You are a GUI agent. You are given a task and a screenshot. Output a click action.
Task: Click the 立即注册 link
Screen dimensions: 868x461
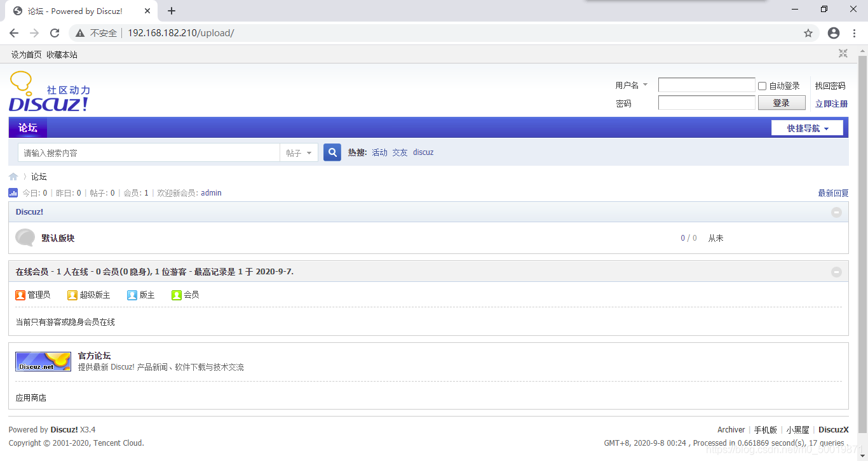(x=832, y=104)
